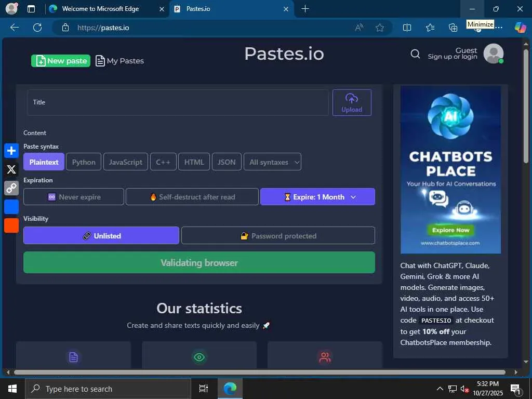Choose Never expire option

pyautogui.click(x=74, y=197)
